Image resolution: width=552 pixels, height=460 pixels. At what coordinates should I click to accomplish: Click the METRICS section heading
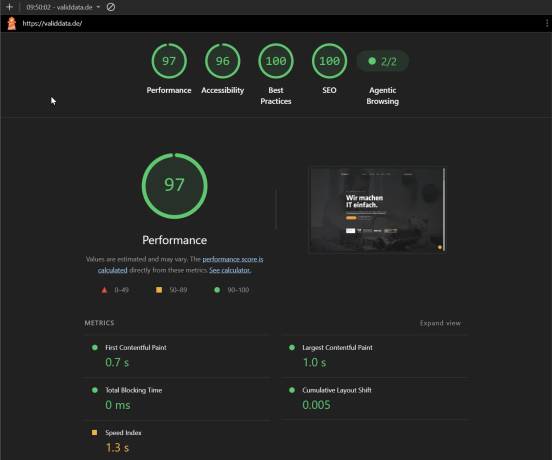(x=99, y=323)
